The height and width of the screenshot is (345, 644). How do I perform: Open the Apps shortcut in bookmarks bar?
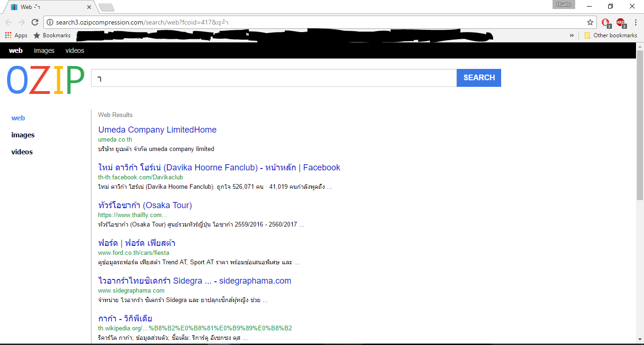pos(16,35)
